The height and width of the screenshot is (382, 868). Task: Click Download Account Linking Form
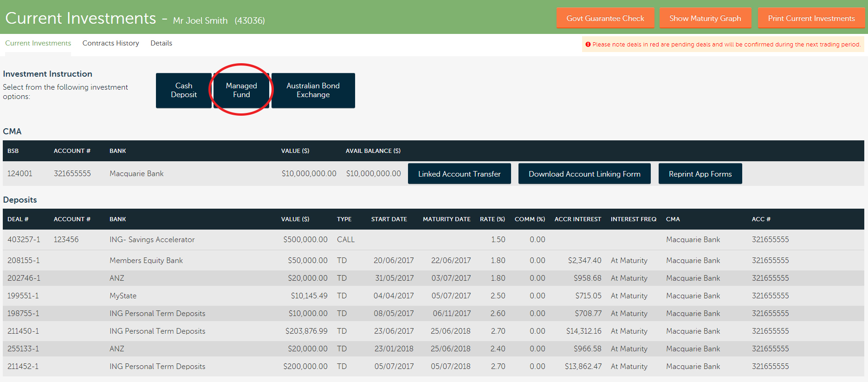click(584, 174)
